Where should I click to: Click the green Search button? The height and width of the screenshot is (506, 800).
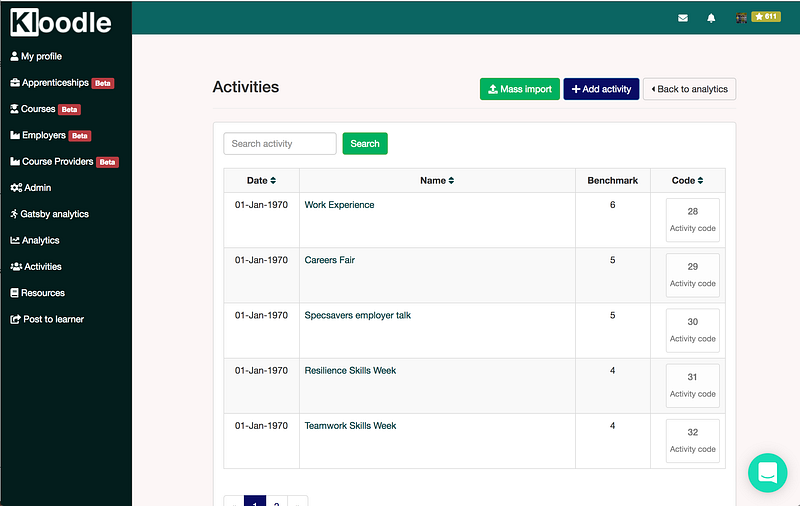[x=365, y=143]
